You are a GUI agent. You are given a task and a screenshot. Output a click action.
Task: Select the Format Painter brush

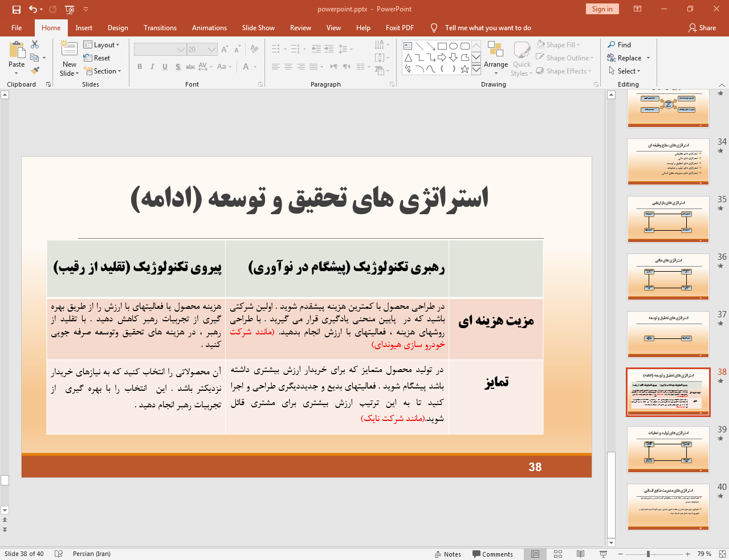(x=35, y=71)
